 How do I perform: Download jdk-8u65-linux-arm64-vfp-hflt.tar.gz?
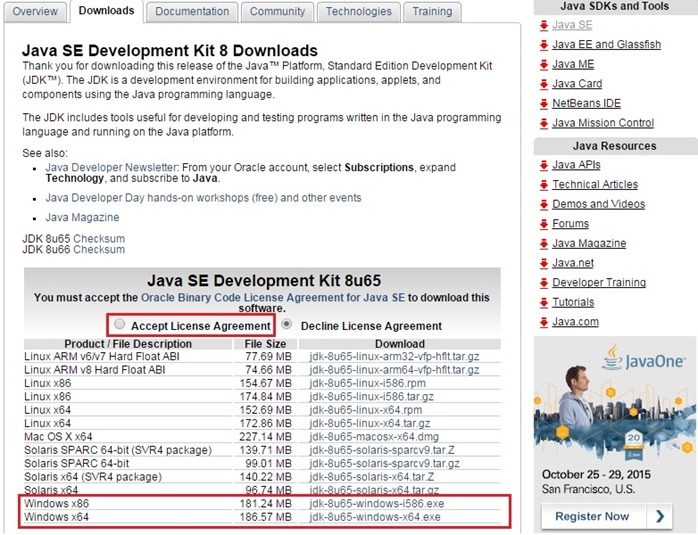tap(394, 370)
